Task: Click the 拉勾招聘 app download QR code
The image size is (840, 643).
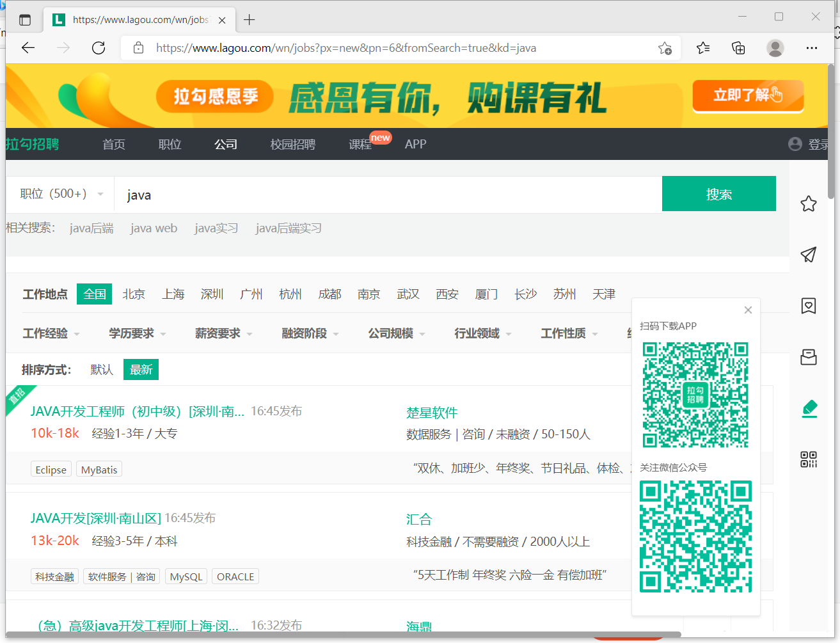Action: coord(695,395)
